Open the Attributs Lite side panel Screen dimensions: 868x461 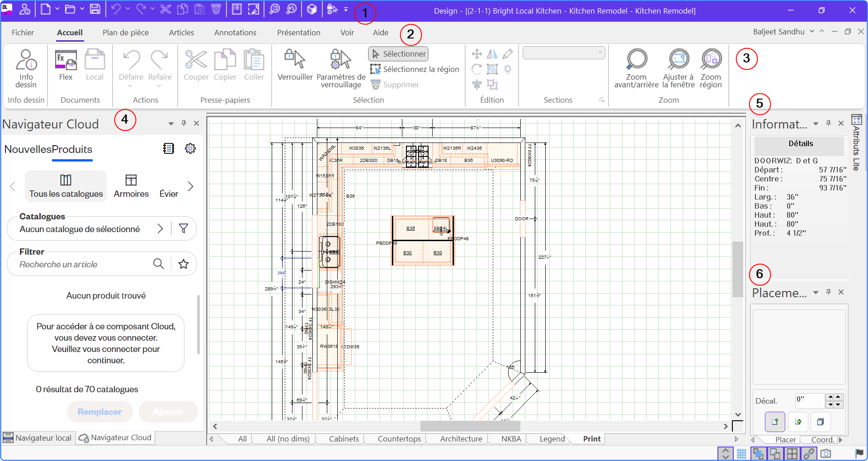point(856,143)
